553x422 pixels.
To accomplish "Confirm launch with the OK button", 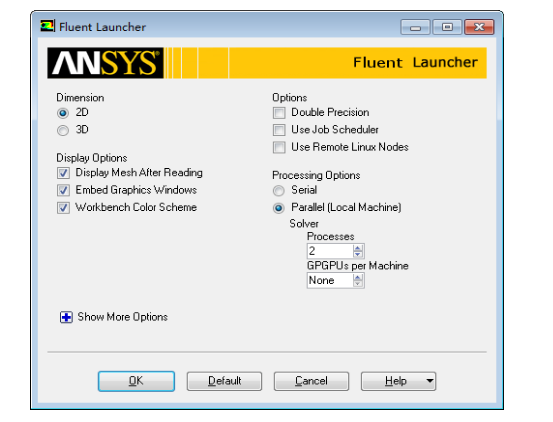I will (136, 381).
